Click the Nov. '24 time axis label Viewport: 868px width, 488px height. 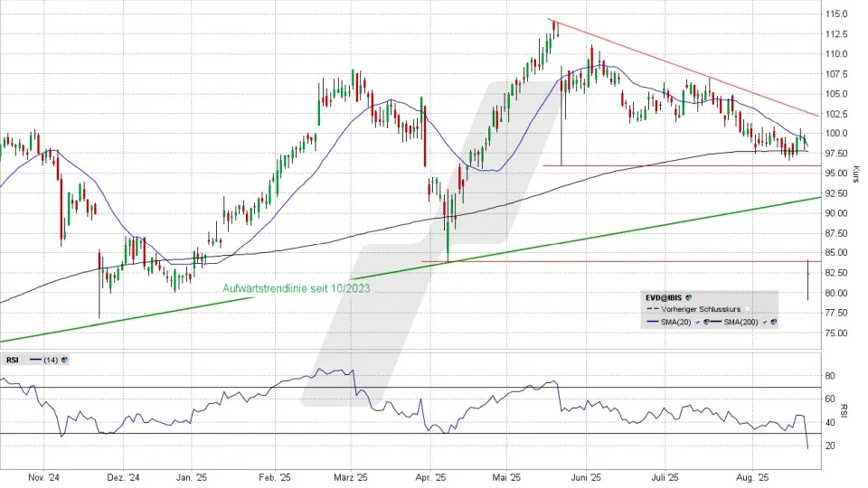(43, 477)
